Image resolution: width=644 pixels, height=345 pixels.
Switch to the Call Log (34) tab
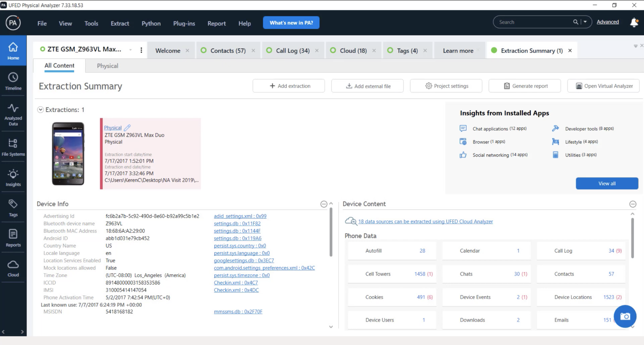tap(292, 51)
